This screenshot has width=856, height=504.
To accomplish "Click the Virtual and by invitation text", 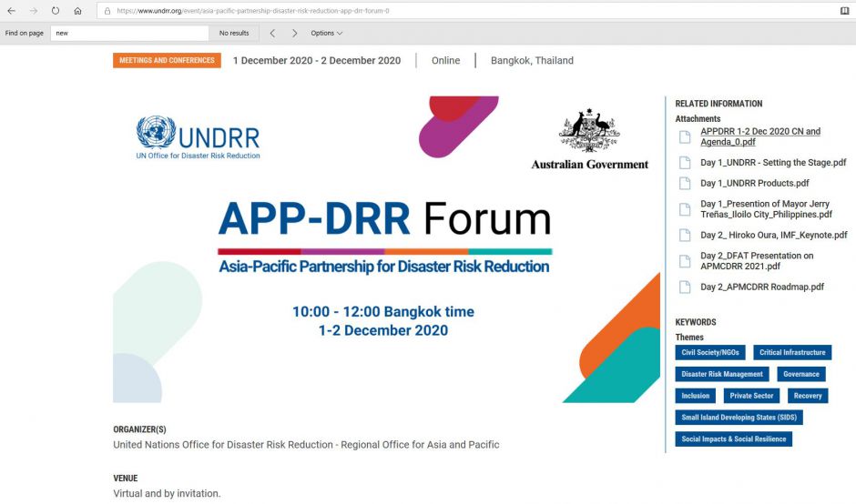I will coord(167,494).
